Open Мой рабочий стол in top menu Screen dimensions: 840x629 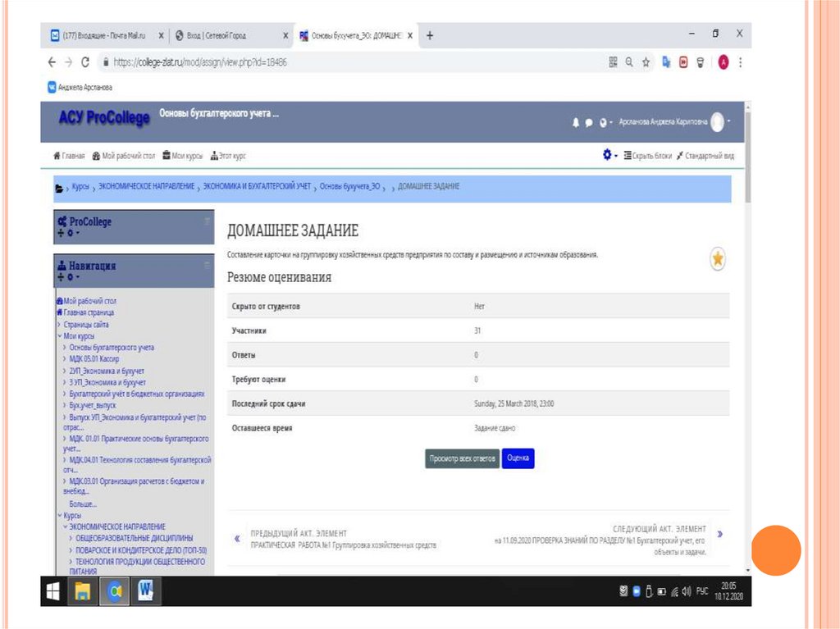coord(124,156)
